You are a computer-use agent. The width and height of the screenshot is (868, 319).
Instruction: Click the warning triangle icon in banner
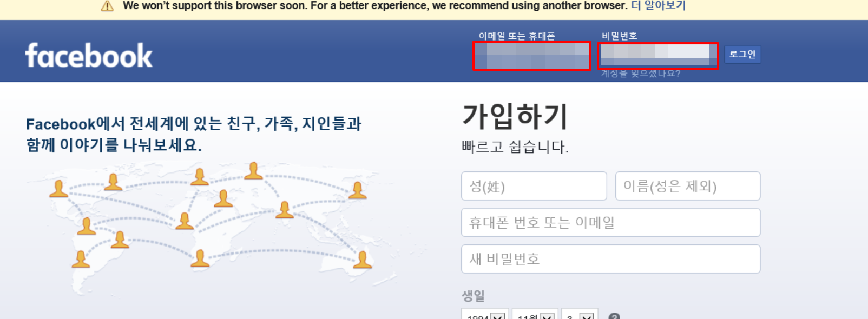tap(107, 6)
